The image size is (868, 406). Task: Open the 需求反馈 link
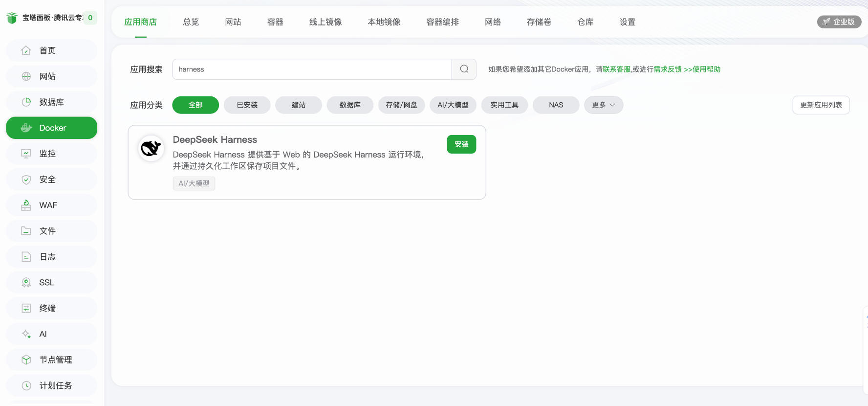click(668, 69)
